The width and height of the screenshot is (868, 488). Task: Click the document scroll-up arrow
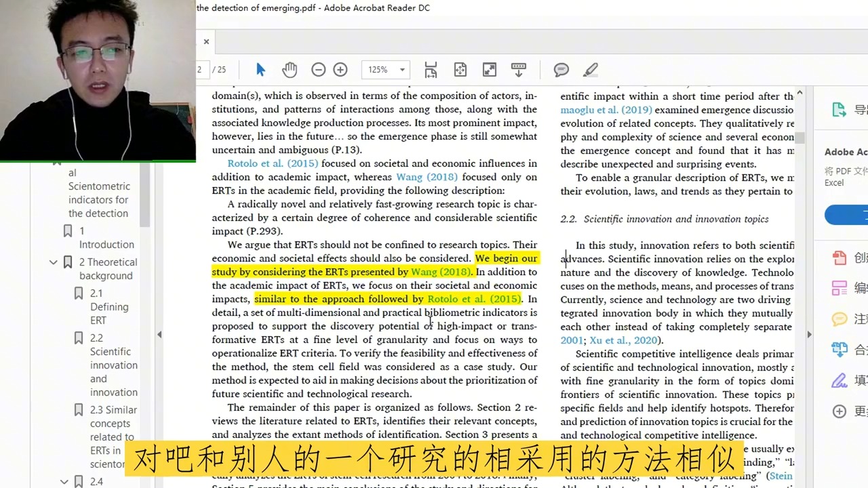[x=800, y=93]
